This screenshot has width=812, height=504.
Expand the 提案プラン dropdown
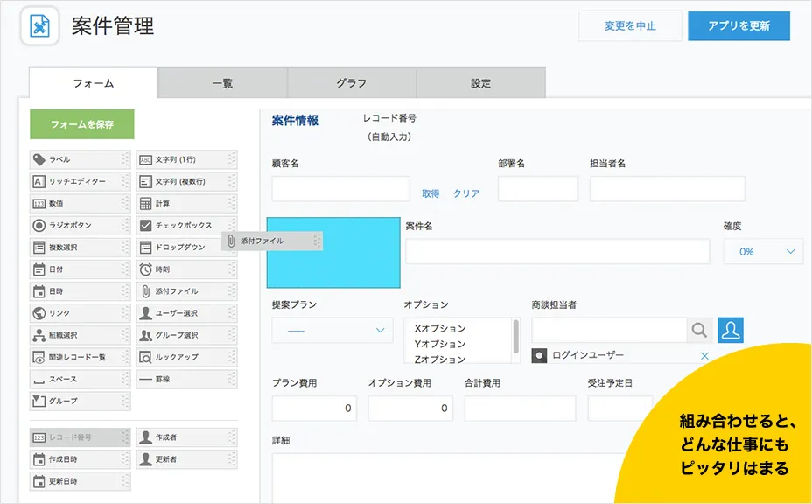point(332,330)
